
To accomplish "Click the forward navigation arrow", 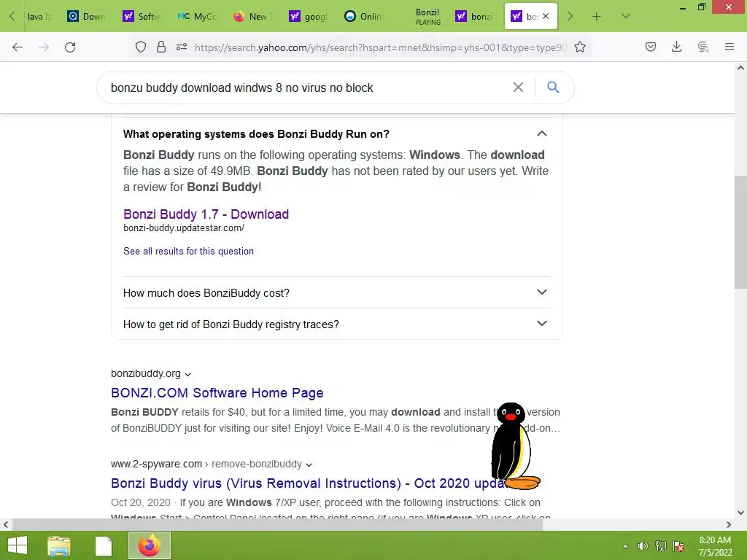I will pos(44,47).
